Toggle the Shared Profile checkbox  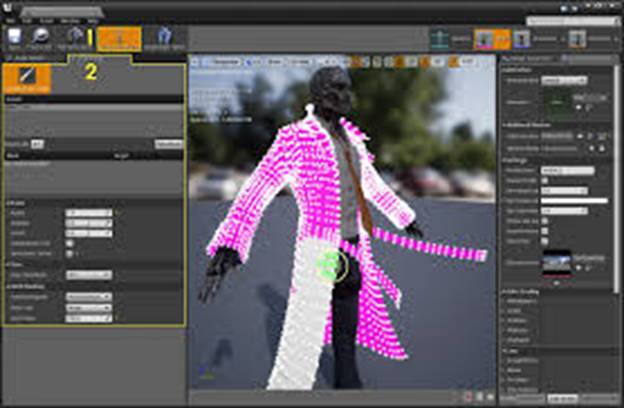(545, 180)
